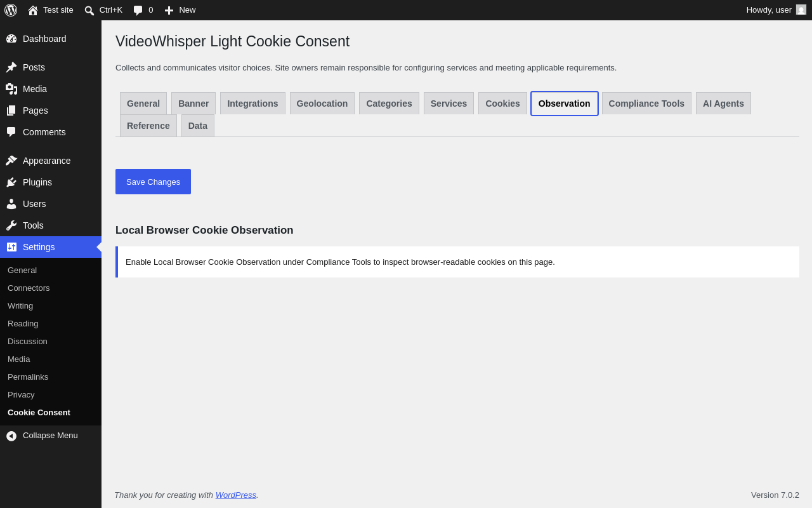Screen dimensions: 812x508
Task: Click the Version 7.0.2 footer text
Action: click(x=775, y=495)
